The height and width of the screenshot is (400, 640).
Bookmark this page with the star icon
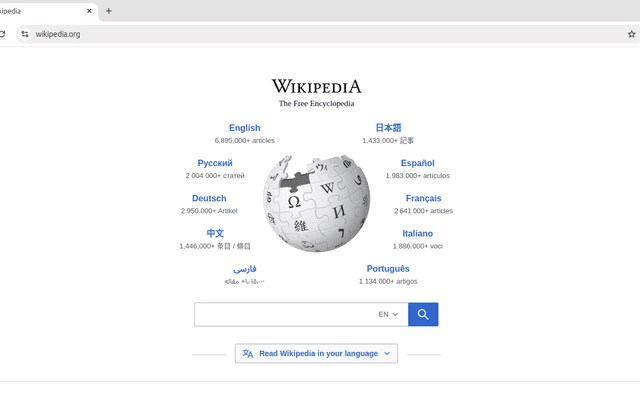point(631,34)
